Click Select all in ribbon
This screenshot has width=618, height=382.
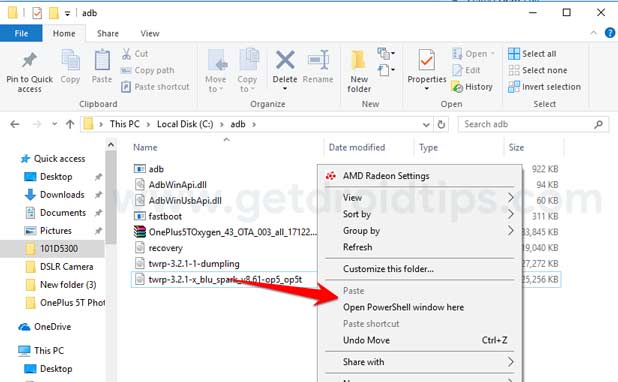pyautogui.click(x=532, y=54)
